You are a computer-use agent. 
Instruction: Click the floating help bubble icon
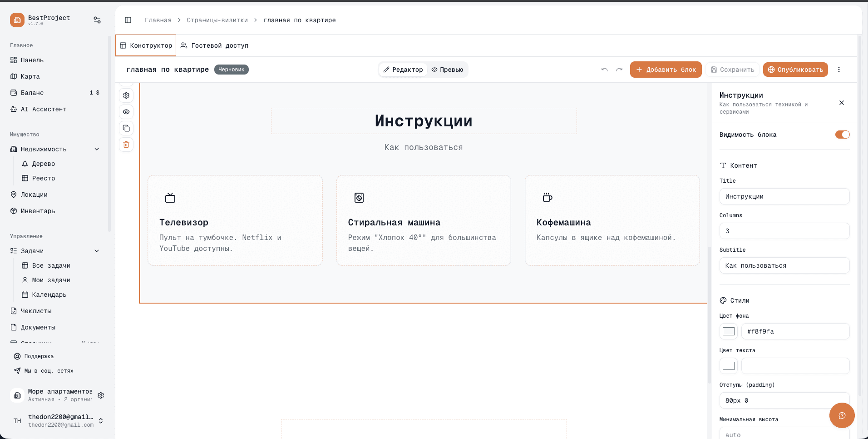click(x=842, y=415)
